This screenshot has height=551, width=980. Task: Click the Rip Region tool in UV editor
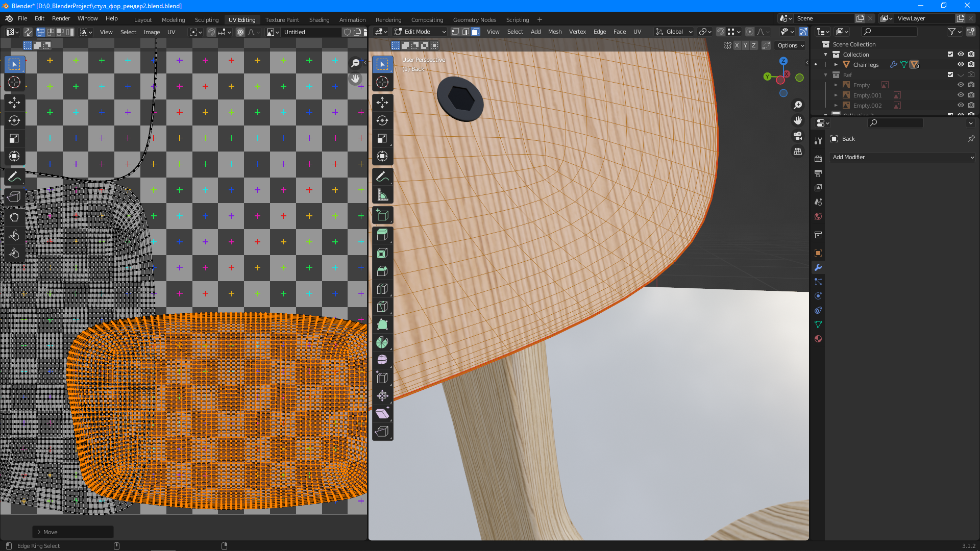pos(14,197)
